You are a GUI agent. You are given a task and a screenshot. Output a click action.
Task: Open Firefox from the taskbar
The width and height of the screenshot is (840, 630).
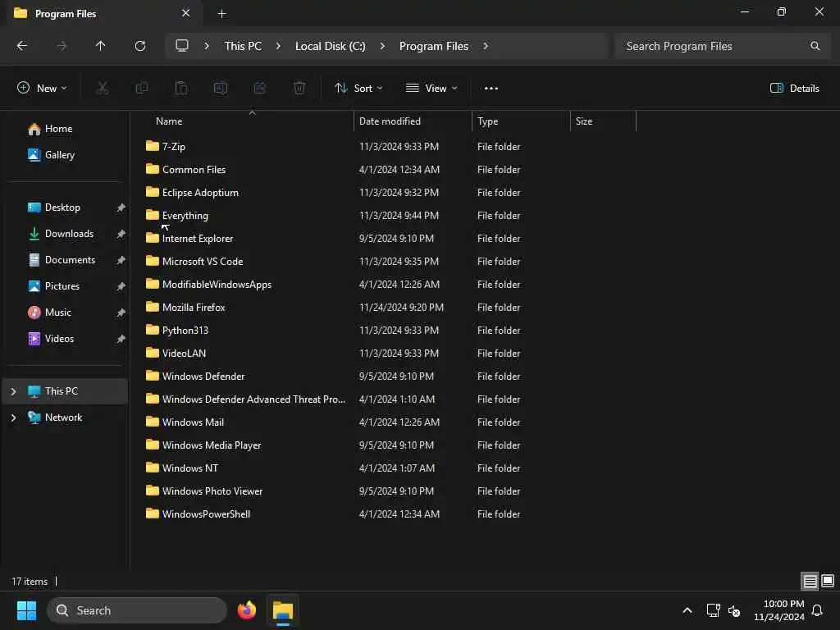pyautogui.click(x=247, y=610)
